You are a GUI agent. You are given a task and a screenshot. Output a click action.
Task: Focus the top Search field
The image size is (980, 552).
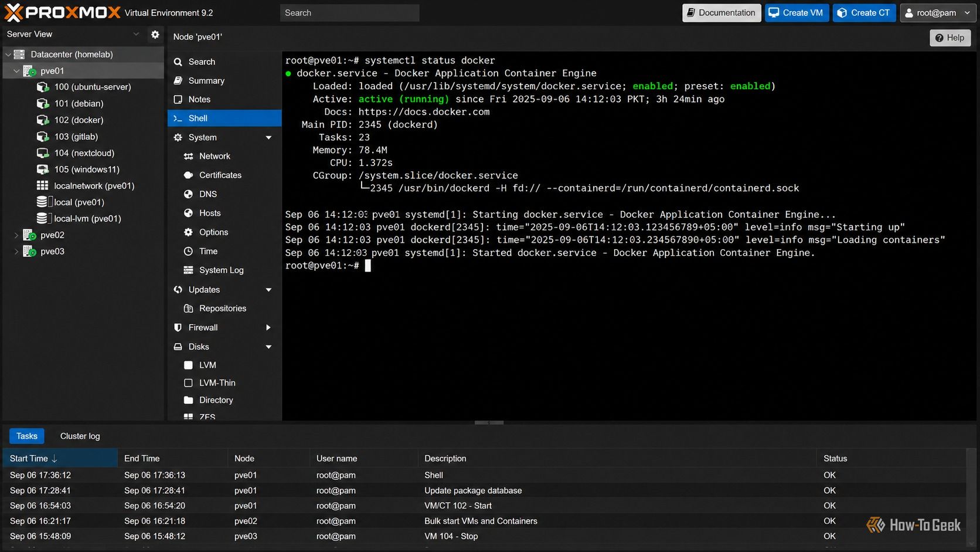(x=349, y=13)
